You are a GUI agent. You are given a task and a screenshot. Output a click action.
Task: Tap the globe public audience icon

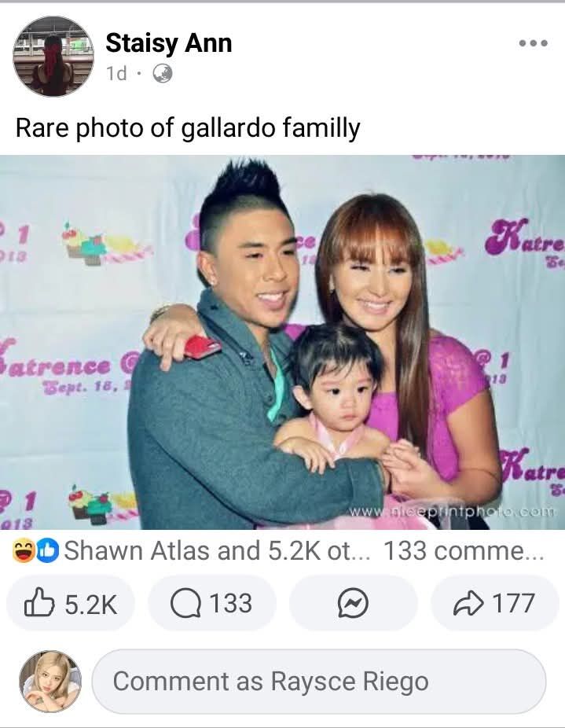pyautogui.click(x=163, y=73)
